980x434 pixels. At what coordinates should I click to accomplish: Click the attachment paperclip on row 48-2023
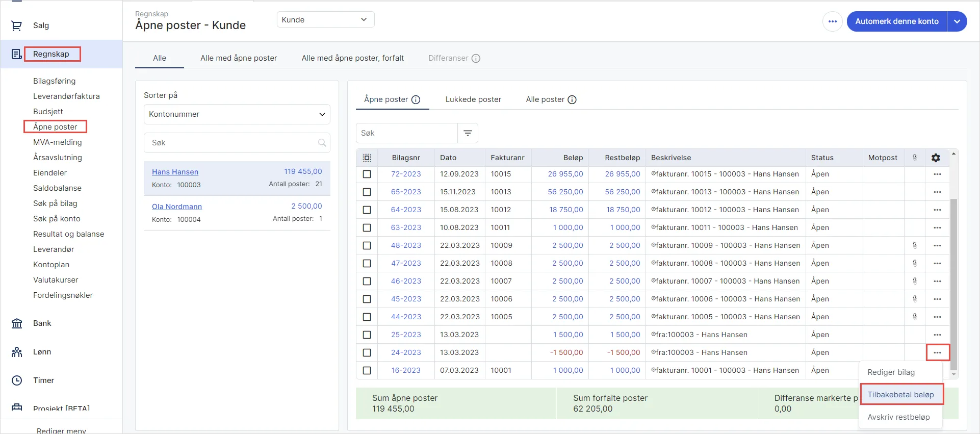point(915,245)
